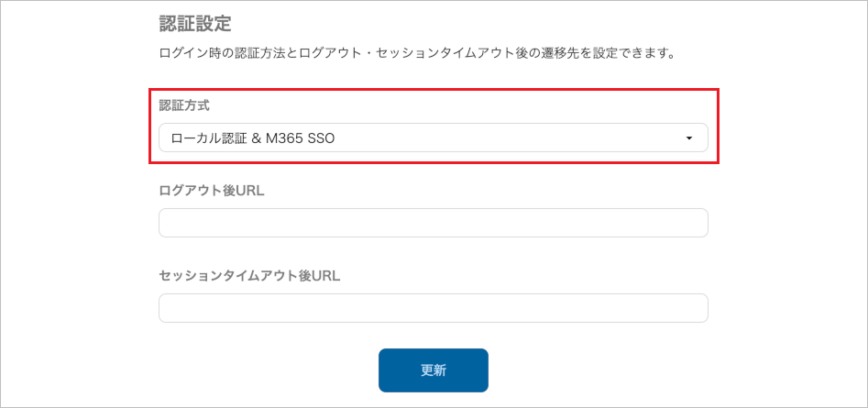868x408 pixels.
Task: Focus the ログアウト後URL input field
Action: pyautogui.click(x=433, y=223)
